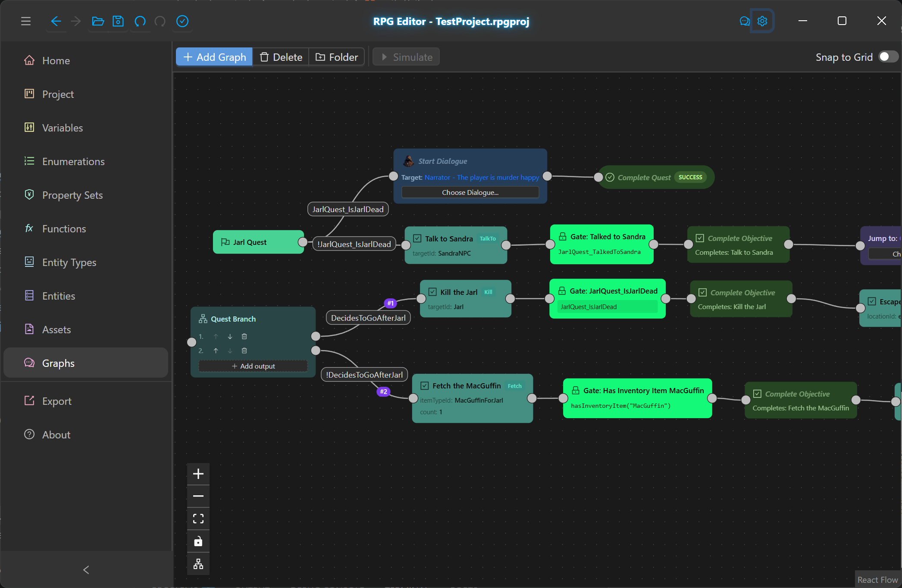Toggle Snap to Grid switch
Screen dimensions: 902x588
pyautogui.click(x=888, y=57)
